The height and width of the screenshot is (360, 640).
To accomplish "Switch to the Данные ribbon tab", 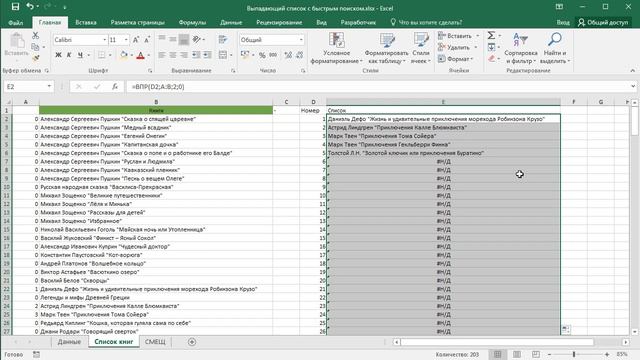I will click(x=231, y=22).
